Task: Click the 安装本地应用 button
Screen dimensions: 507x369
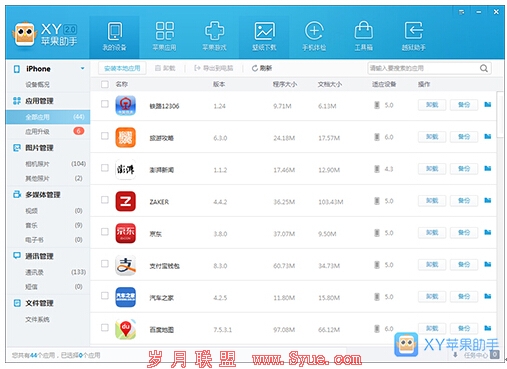Action: [x=122, y=68]
